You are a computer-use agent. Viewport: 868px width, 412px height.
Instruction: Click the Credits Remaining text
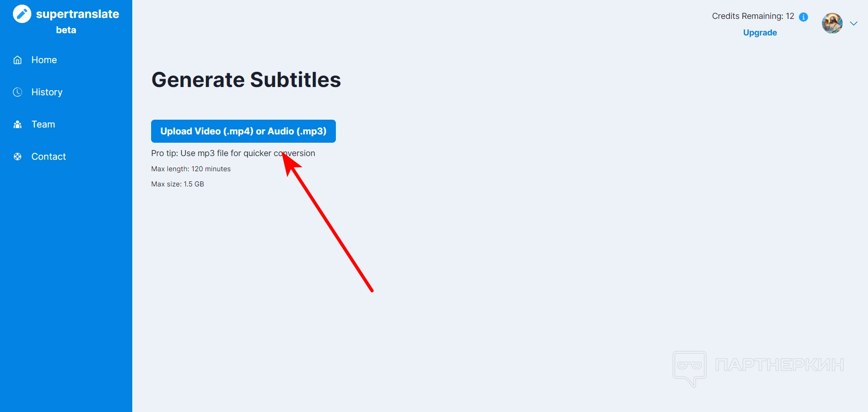753,16
